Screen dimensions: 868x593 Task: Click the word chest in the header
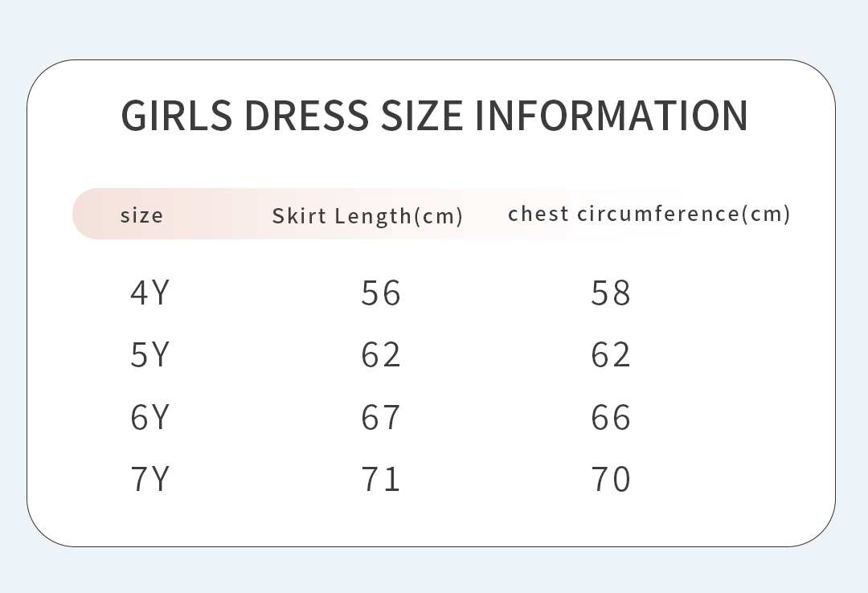click(538, 214)
